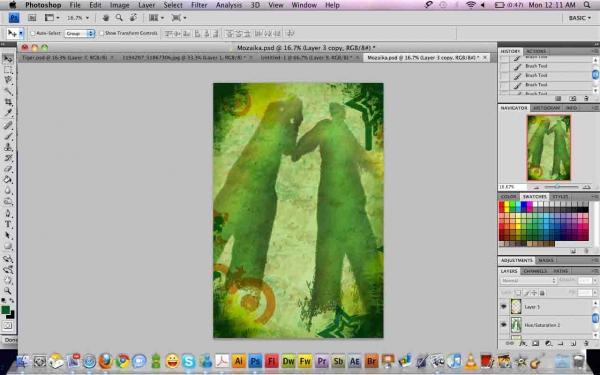The image size is (600, 375).
Task: Click the Link layers button
Action: pos(510,344)
